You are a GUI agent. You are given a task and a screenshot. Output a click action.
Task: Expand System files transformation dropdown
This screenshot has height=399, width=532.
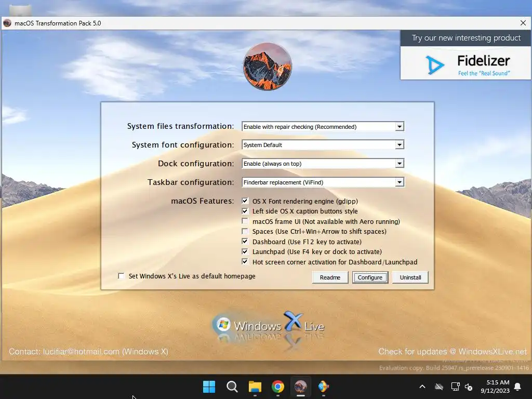tap(400, 127)
